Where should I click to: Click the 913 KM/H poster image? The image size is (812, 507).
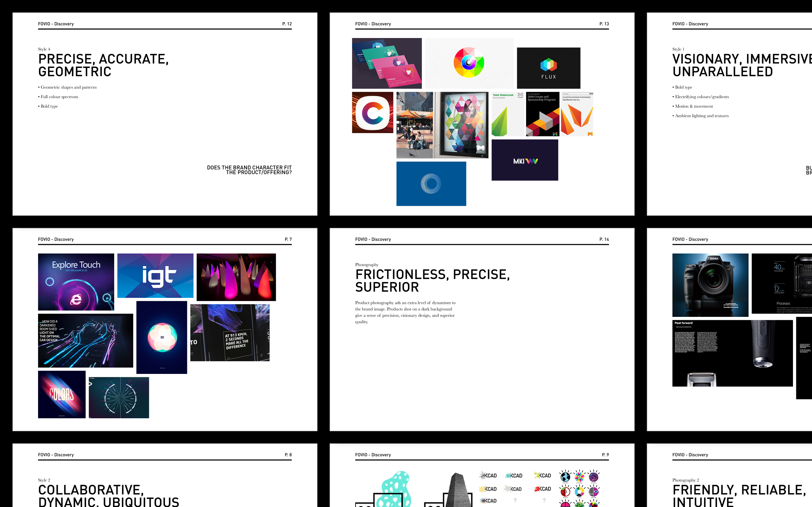pyautogui.click(x=229, y=333)
